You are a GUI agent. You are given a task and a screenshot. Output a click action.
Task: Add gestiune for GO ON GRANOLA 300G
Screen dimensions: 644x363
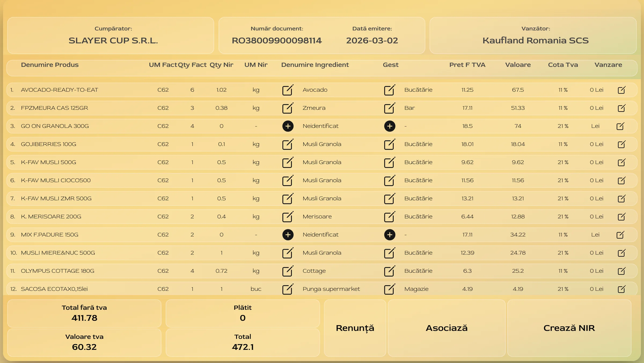(389, 126)
